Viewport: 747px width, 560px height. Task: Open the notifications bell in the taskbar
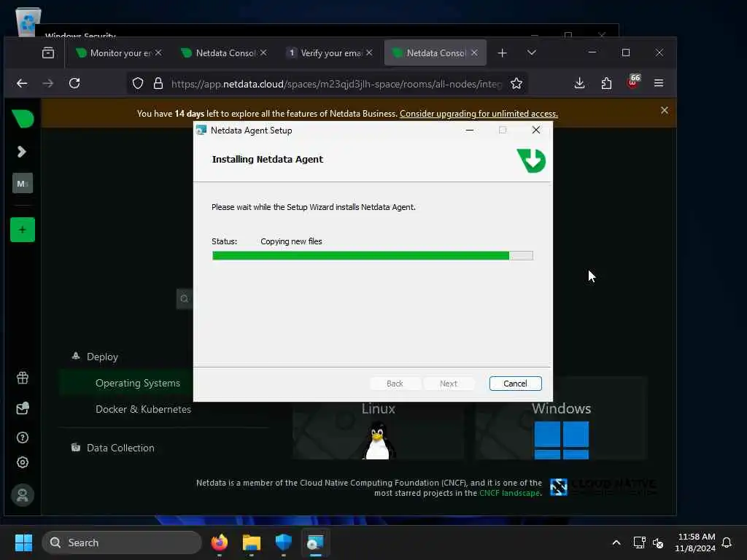coord(727,542)
